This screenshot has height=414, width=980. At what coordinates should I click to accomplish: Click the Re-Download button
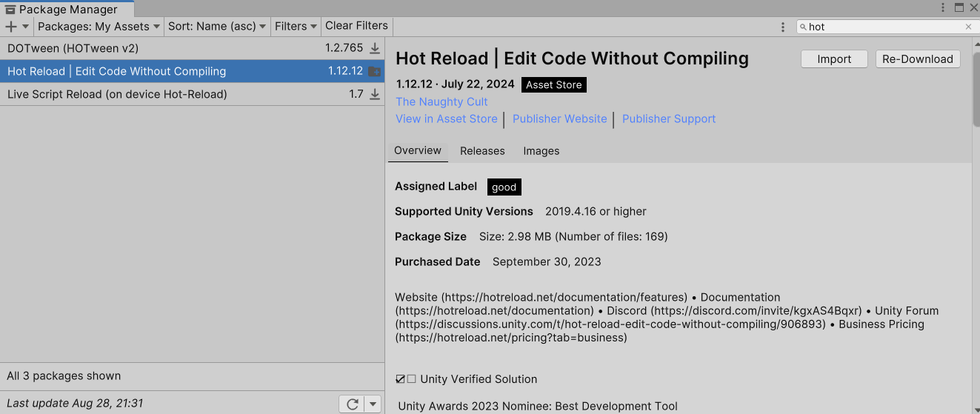pos(918,59)
